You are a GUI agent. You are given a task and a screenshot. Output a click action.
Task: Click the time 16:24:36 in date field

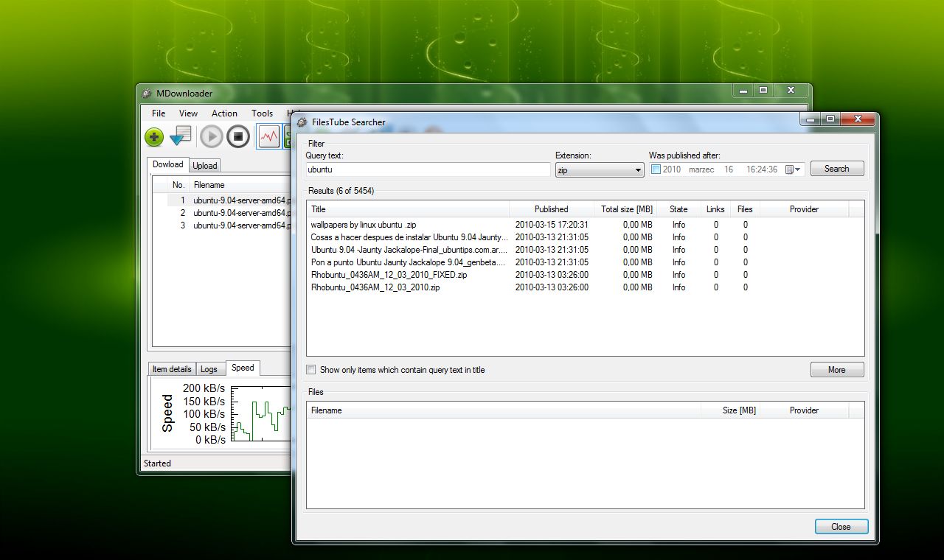click(762, 169)
